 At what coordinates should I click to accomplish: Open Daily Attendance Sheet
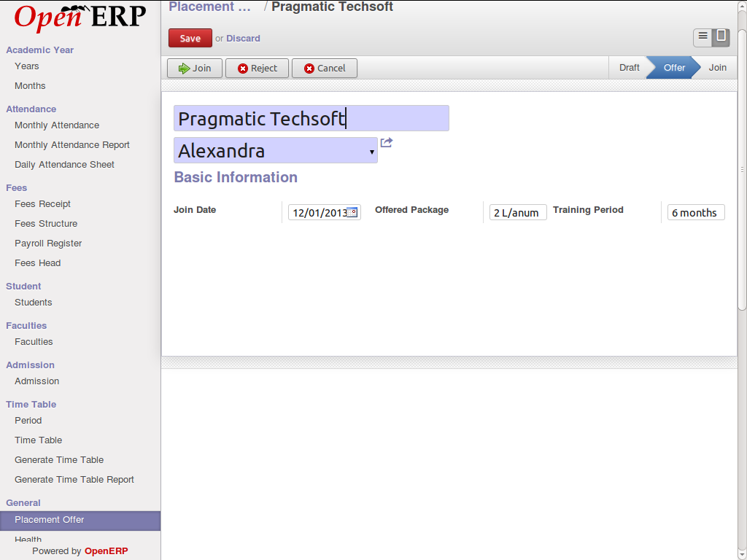[x=64, y=165]
